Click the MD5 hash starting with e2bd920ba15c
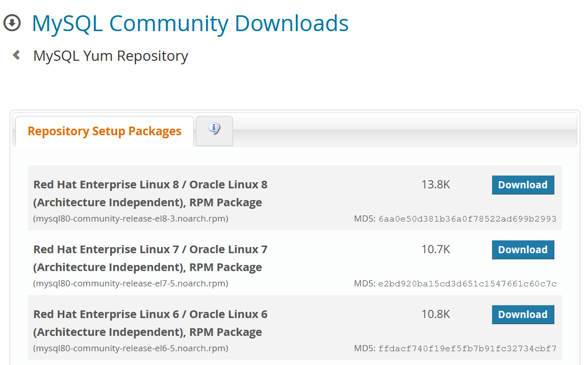This screenshot has height=365, width=588. pyautogui.click(x=467, y=284)
